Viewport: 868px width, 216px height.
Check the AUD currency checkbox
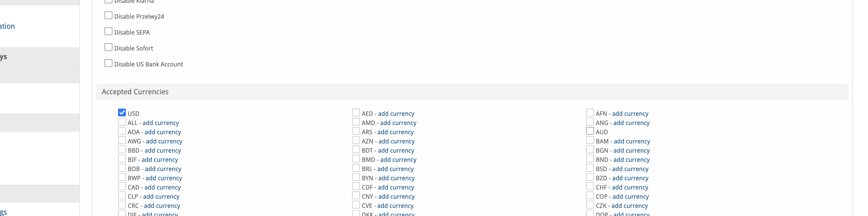click(x=590, y=131)
